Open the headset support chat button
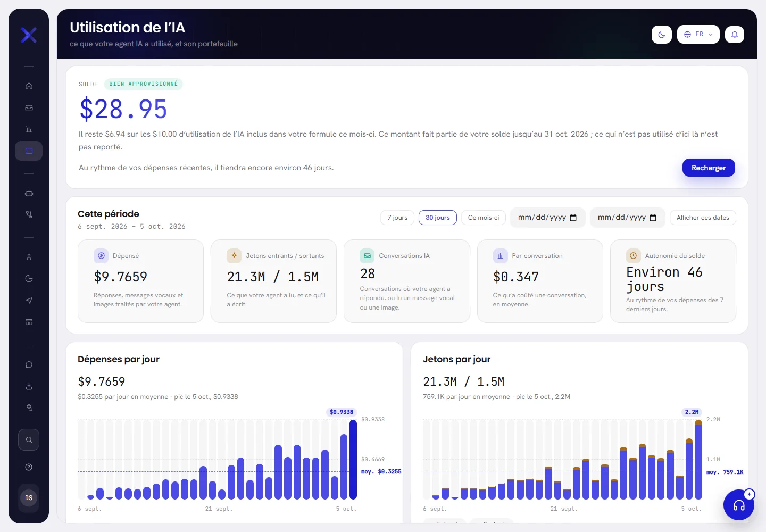This screenshot has height=532, width=766. (x=739, y=505)
